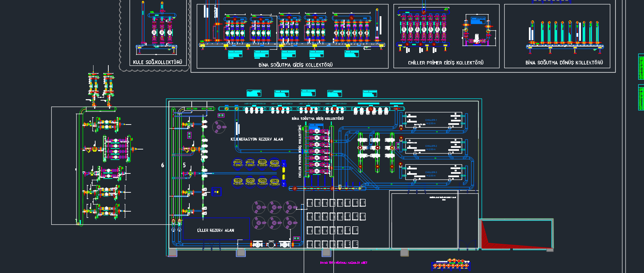Select BİNA SOĞUTMA GİDİŞ KOLLEKTÖRÜ detail title
Image resolution: width=644 pixels, height=273 pixels.
coord(295,65)
